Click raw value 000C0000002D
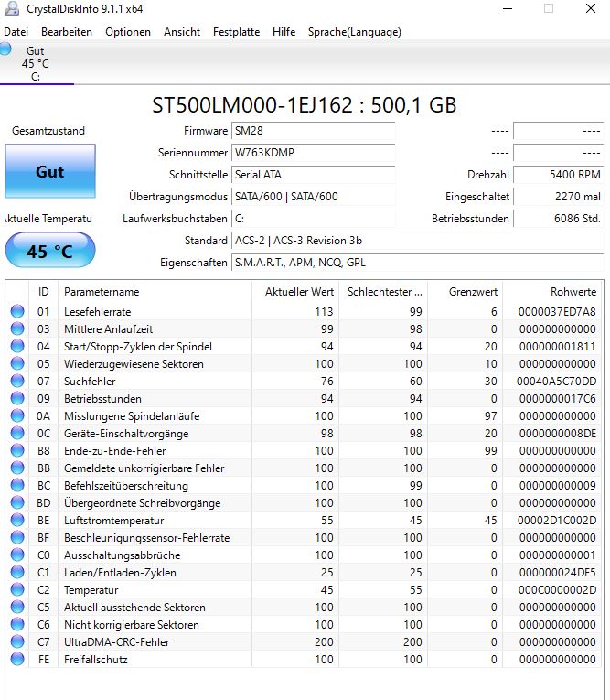Screen dimensions: 610x700 [557, 590]
